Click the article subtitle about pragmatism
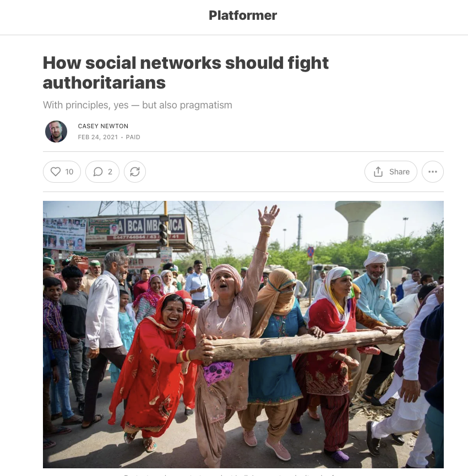 [x=138, y=105]
